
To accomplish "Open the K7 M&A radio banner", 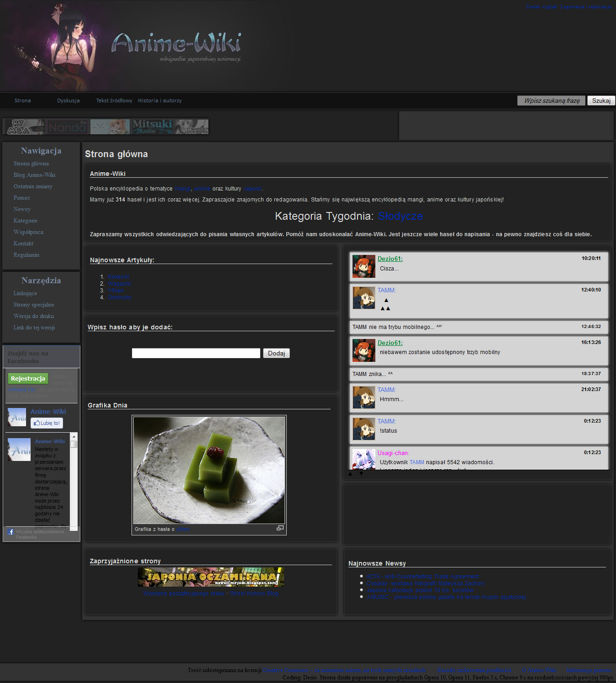I will tap(25, 127).
